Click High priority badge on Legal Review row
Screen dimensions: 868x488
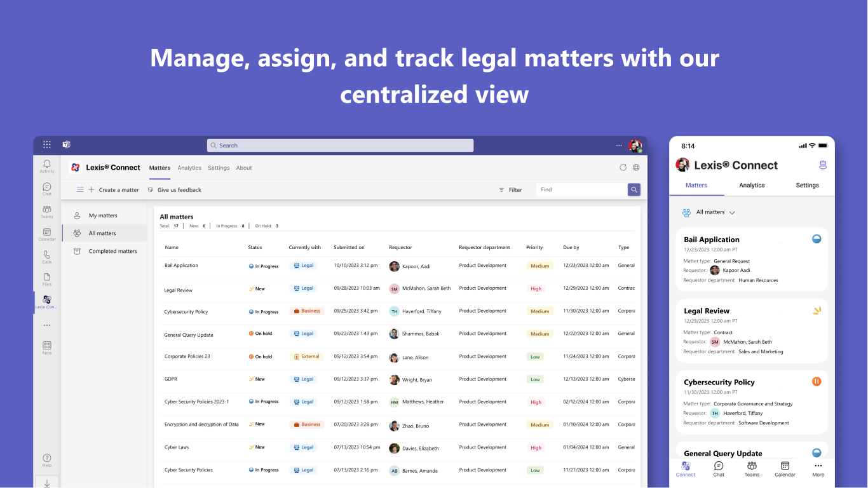(x=536, y=288)
